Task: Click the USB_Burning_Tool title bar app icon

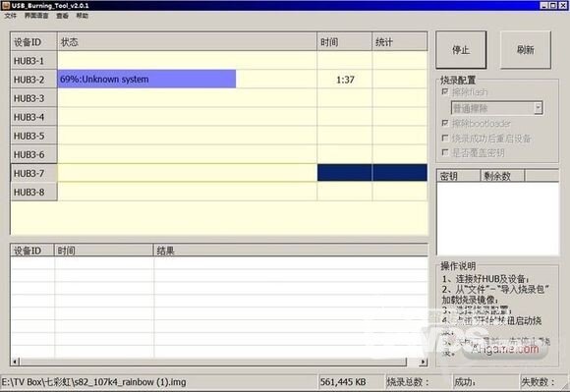Action: (x=6, y=6)
